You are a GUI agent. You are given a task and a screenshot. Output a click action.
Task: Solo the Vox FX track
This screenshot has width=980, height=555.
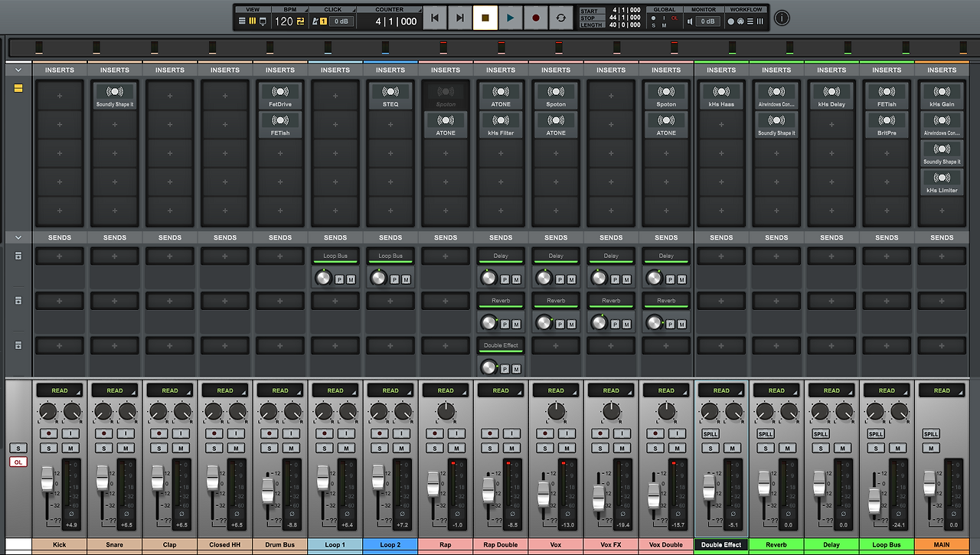click(600, 448)
